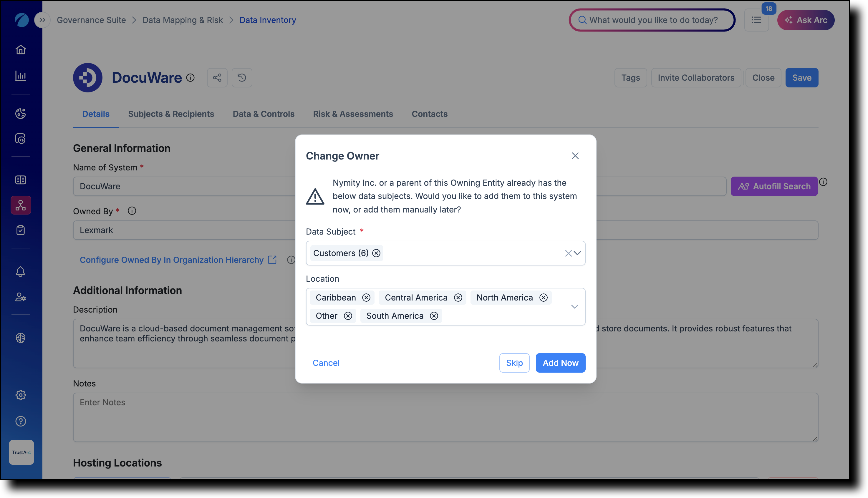Image resolution: width=868 pixels, height=498 pixels.
Task: Remove the Central America location chip
Action: pos(458,298)
